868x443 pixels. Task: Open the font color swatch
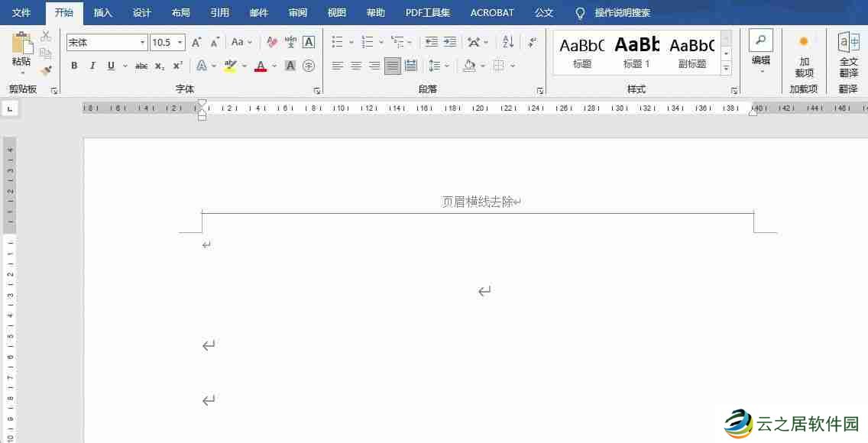pyautogui.click(x=262, y=66)
